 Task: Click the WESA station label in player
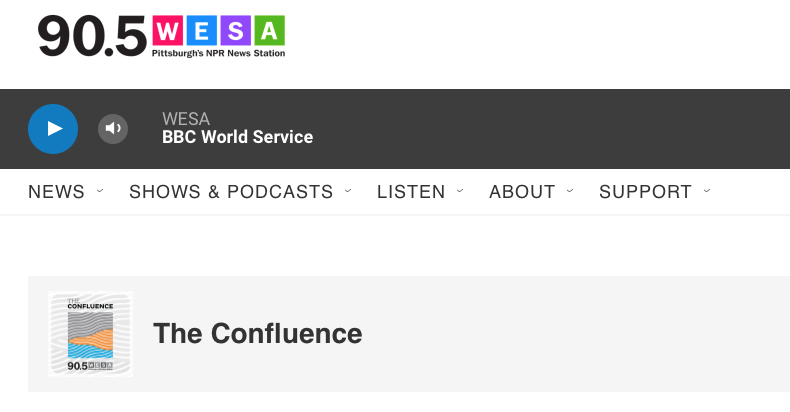pos(186,119)
